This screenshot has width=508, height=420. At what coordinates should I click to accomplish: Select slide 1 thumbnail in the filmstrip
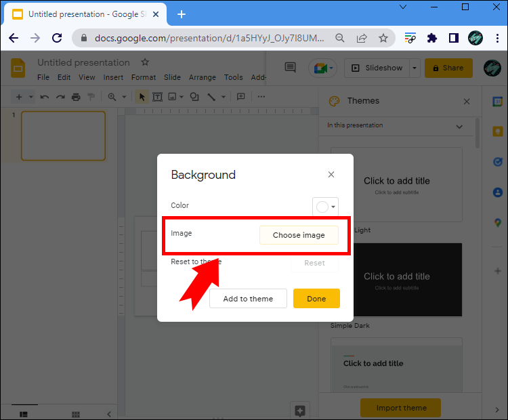[63, 135]
